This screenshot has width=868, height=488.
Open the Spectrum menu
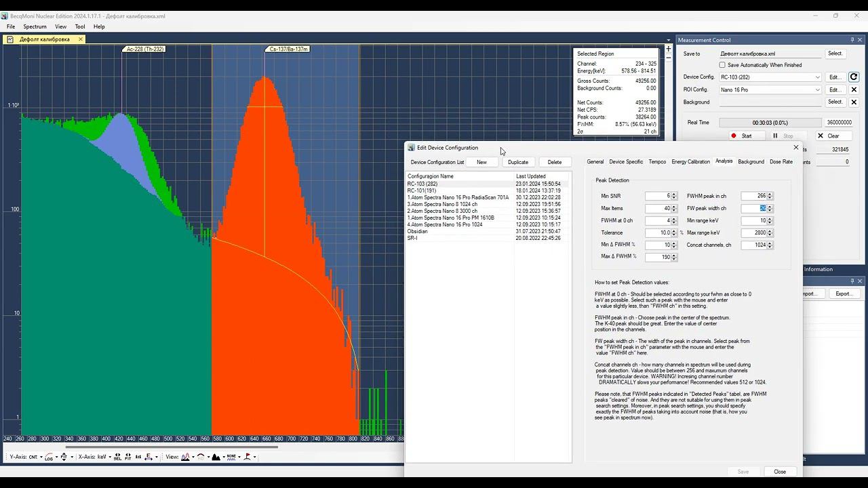click(35, 26)
